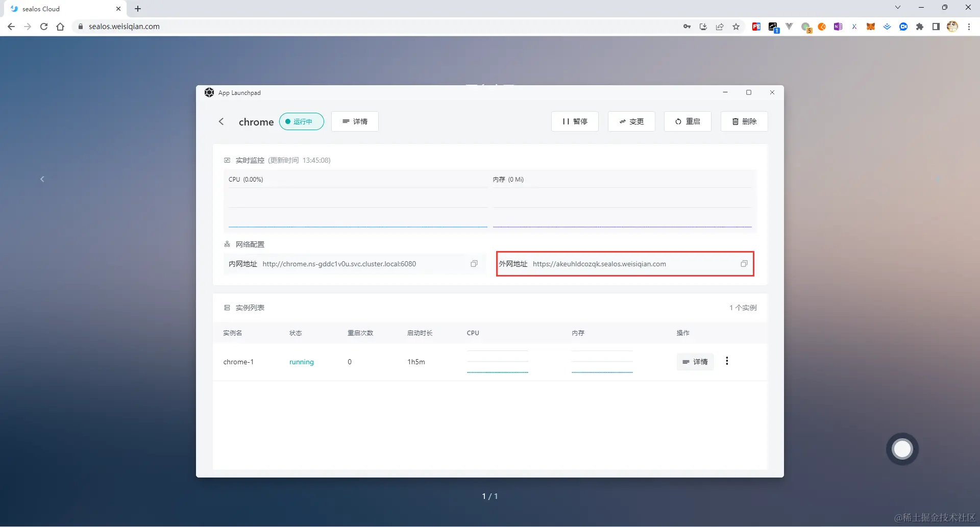Copy the internal address to clipboard
The width and height of the screenshot is (980, 527).
tap(474, 264)
